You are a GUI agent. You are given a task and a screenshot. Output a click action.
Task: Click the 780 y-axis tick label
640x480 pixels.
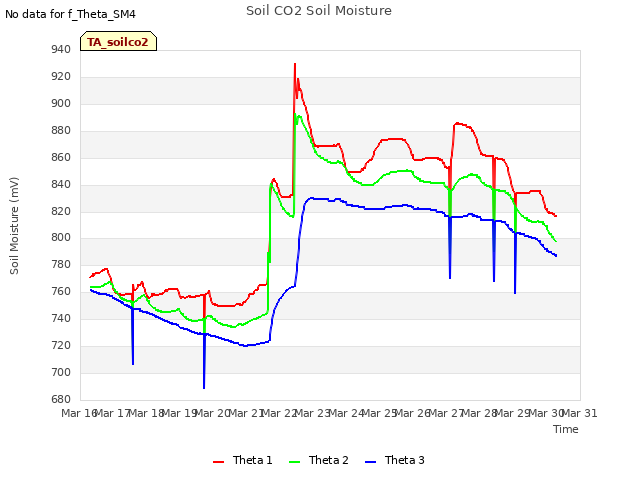coord(61,264)
